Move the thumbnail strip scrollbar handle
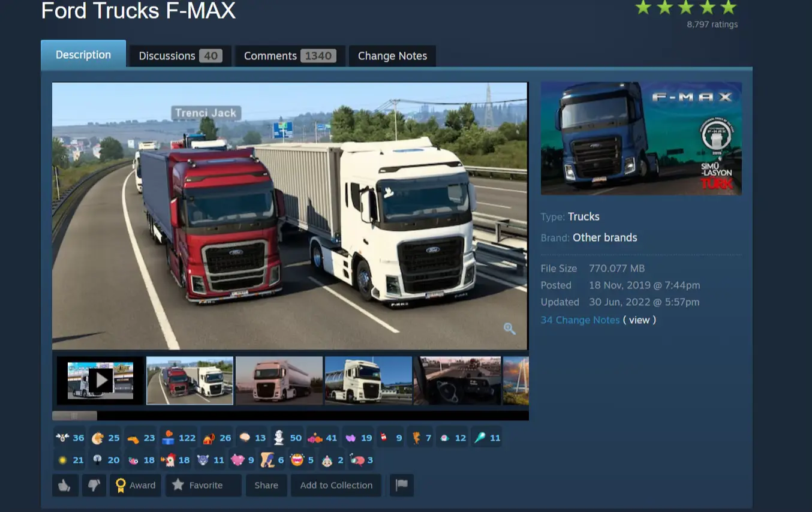Viewport: 812px width, 512px height. (74, 415)
